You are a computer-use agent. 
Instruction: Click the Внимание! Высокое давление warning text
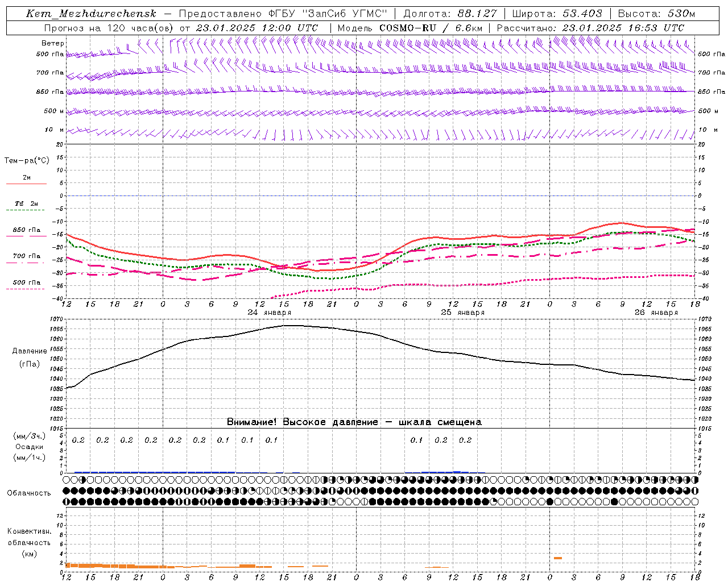[x=354, y=422]
